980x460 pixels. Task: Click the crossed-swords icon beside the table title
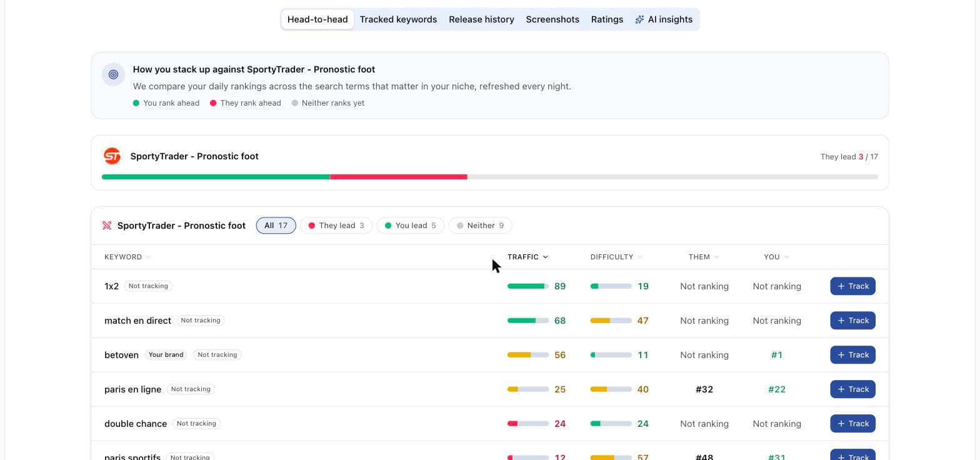coord(107,226)
